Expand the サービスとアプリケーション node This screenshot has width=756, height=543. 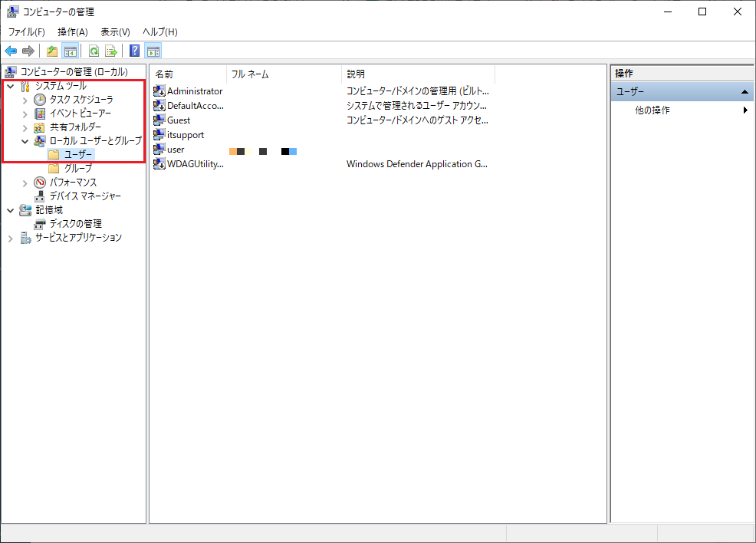[11, 238]
